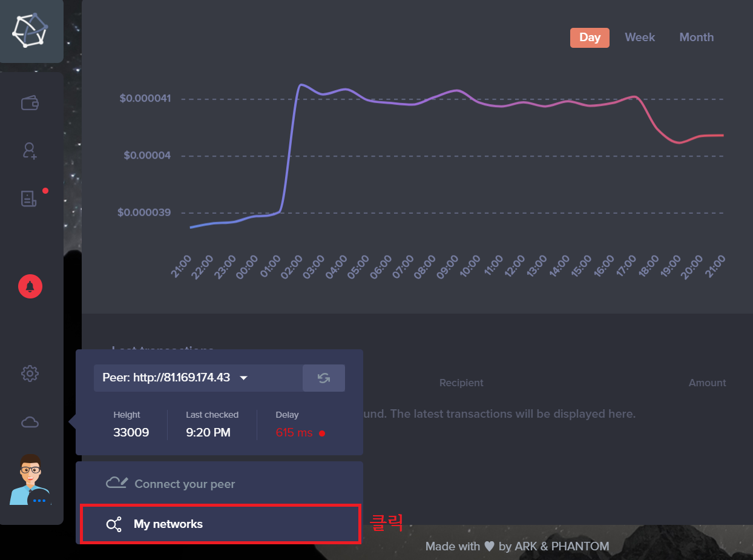The image size is (753, 560).
Task: Choose Connect your peer option
Action: (219, 484)
